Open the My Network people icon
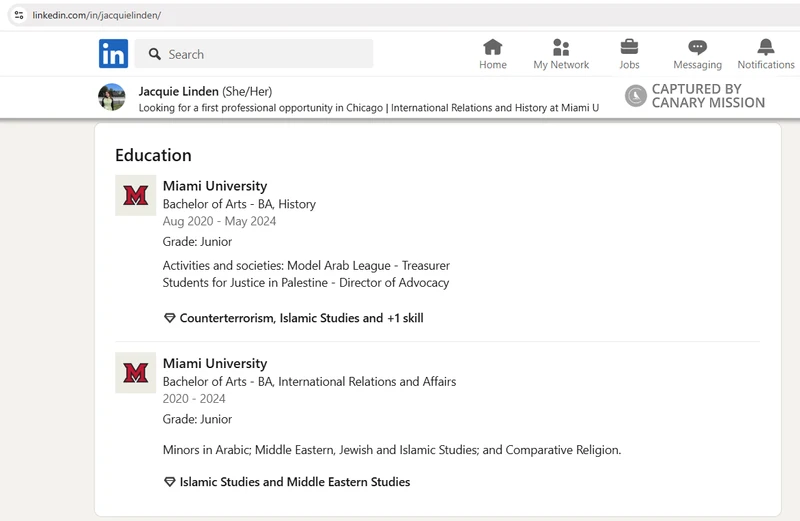The height and width of the screenshot is (521, 800). tap(561, 47)
